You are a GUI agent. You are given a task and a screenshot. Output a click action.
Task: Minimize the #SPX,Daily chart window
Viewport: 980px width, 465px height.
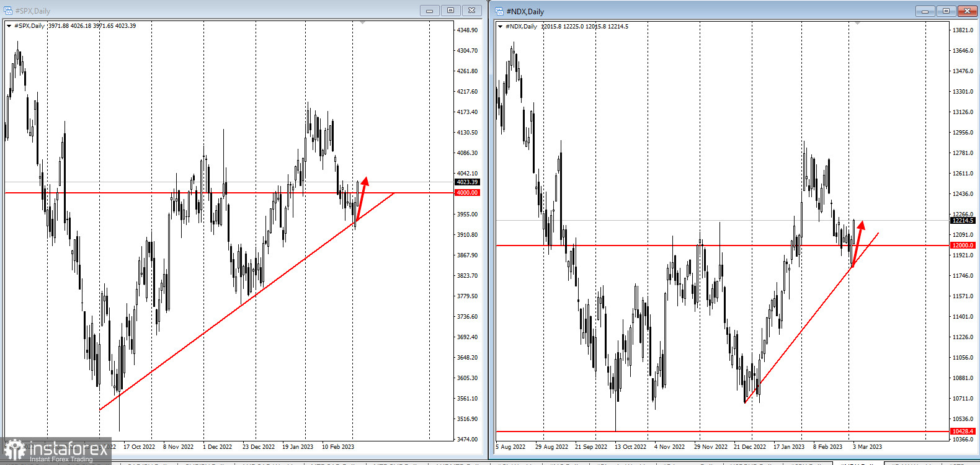coord(429,11)
